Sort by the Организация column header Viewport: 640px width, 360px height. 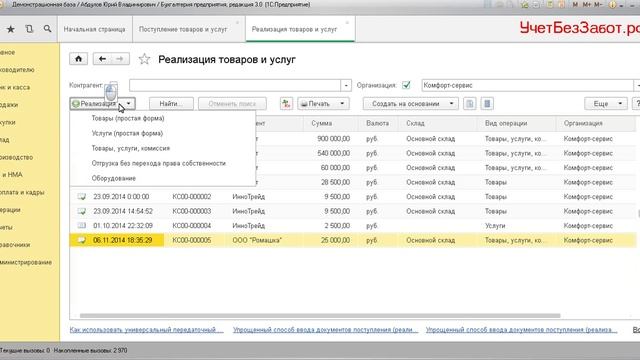tap(596, 123)
